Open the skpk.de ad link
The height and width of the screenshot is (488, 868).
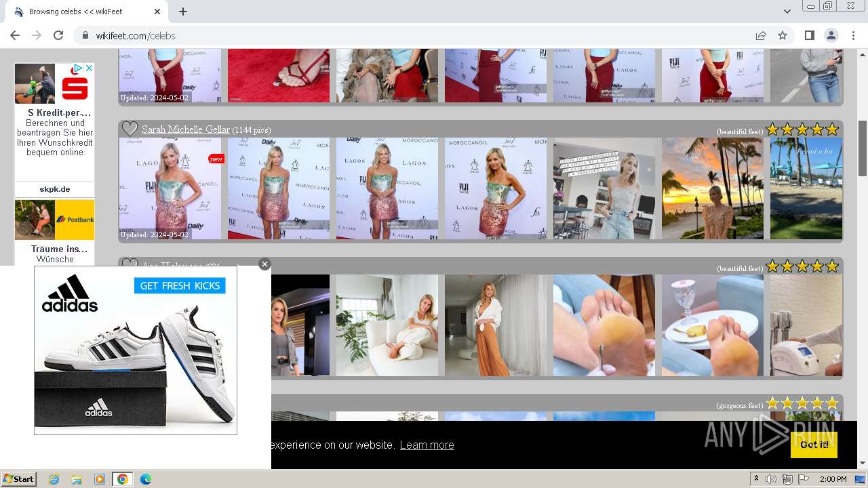[55, 189]
